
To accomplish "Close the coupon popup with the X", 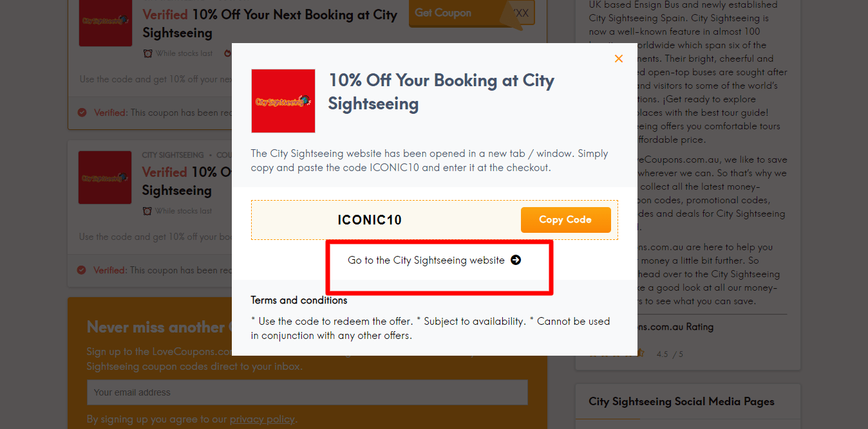I will [619, 59].
